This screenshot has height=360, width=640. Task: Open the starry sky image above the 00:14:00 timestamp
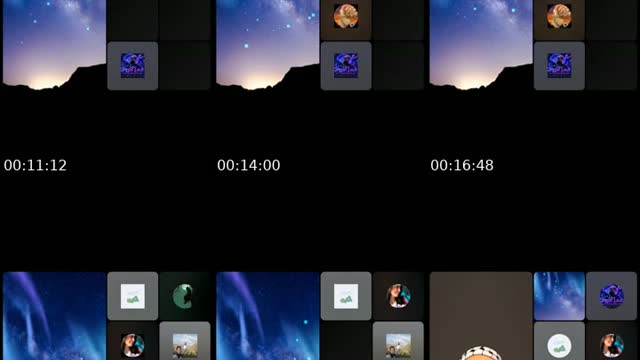(268, 44)
